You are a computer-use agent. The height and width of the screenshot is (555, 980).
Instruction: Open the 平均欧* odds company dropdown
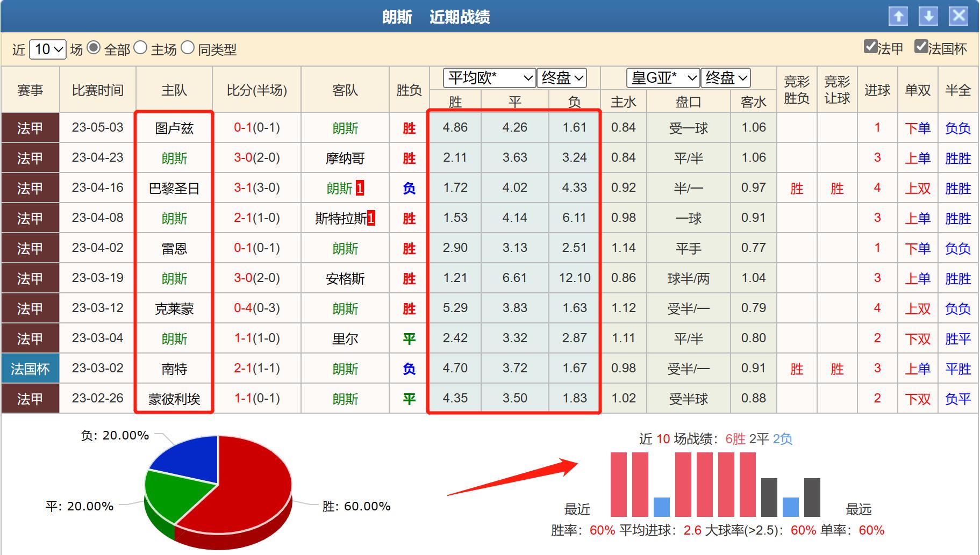coord(489,78)
